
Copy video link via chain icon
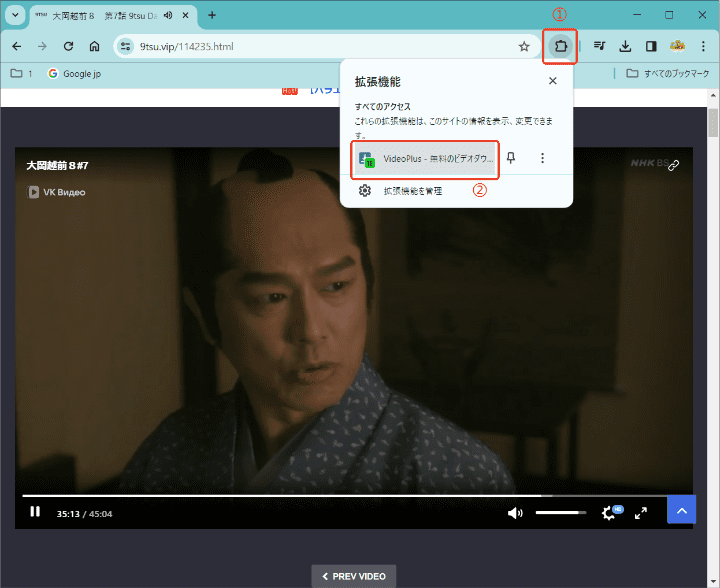point(673,165)
